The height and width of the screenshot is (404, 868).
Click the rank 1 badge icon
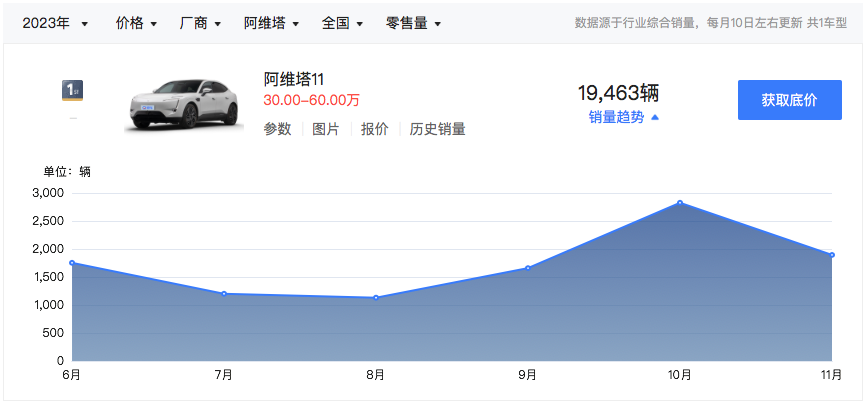pyautogui.click(x=72, y=91)
